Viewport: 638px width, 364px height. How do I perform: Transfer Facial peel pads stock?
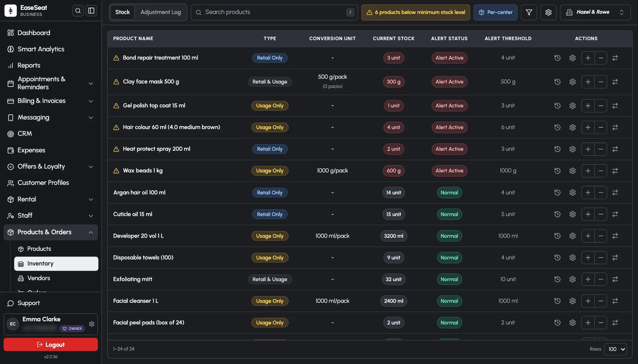click(615, 323)
